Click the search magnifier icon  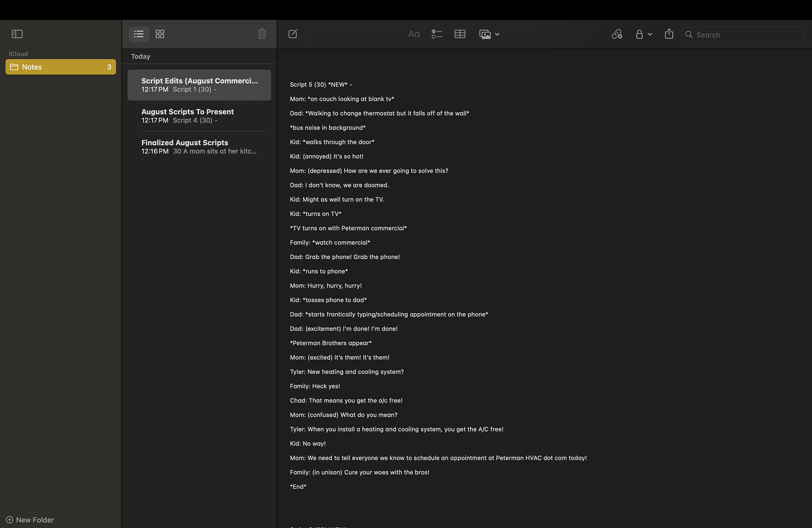click(689, 35)
